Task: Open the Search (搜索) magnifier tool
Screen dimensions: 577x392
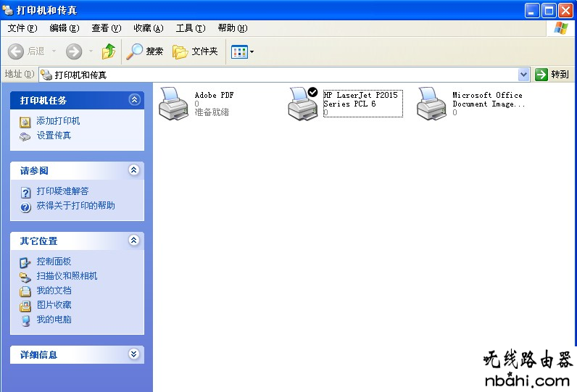Action: coord(145,51)
